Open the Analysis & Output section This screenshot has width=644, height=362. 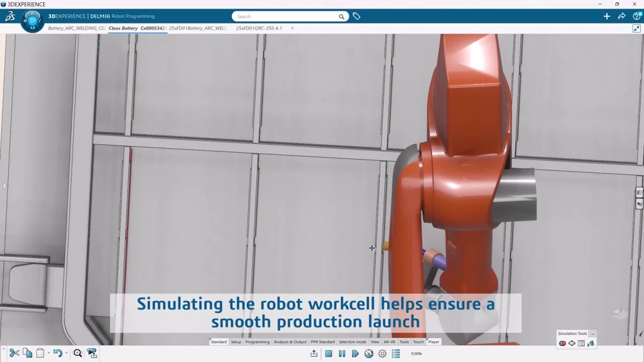(290, 342)
